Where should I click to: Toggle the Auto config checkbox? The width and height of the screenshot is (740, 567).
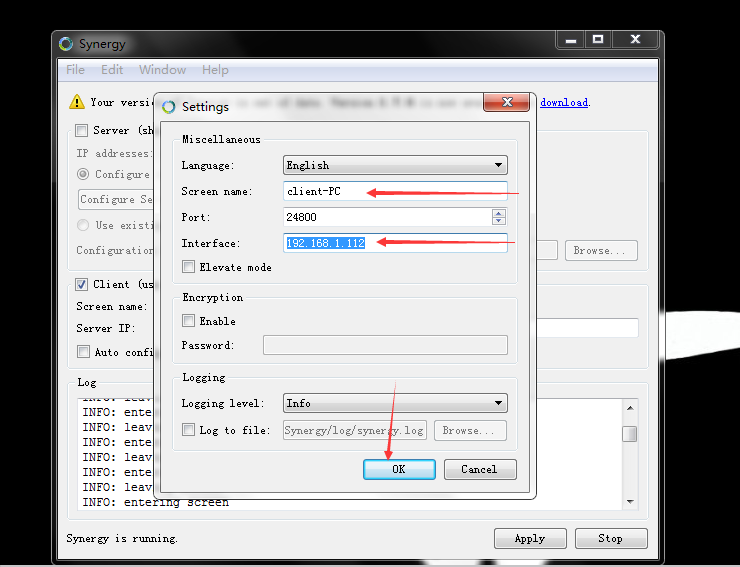point(84,352)
